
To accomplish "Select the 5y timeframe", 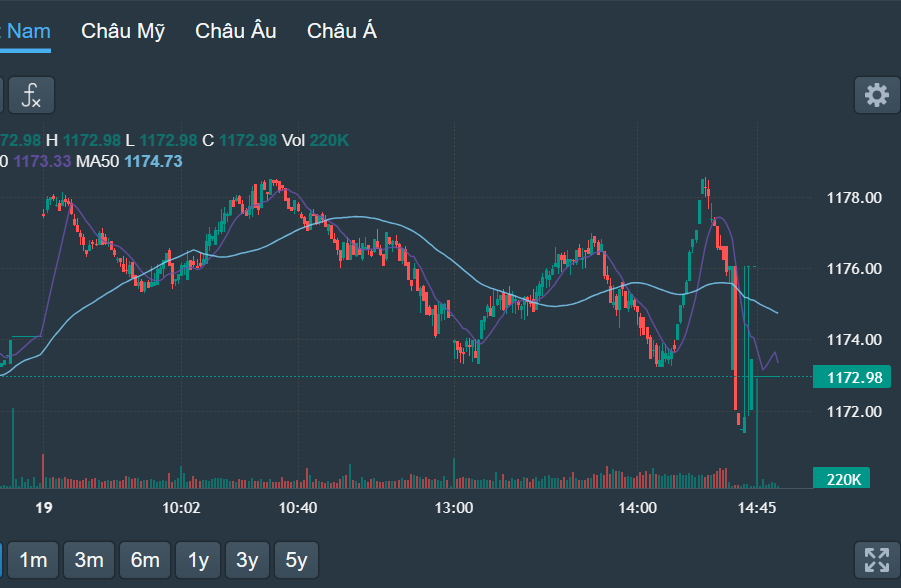I will coord(296,560).
